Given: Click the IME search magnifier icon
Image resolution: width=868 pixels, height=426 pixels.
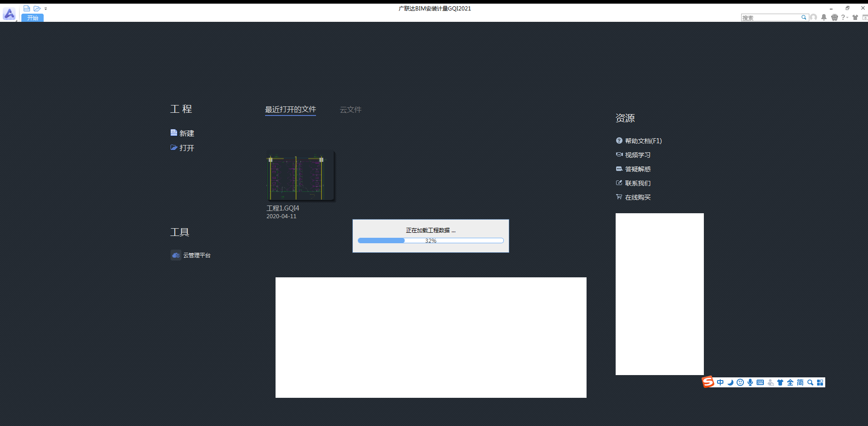Looking at the screenshot, I should coord(810,382).
